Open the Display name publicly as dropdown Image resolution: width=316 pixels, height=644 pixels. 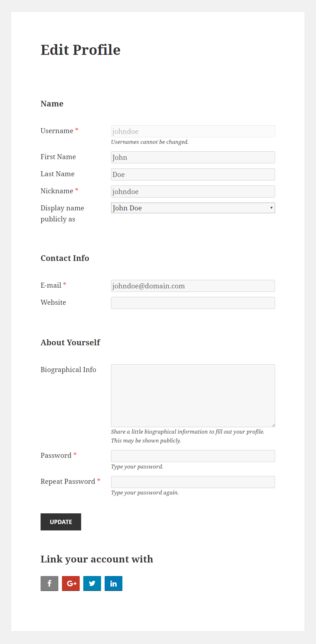[x=193, y=208]
